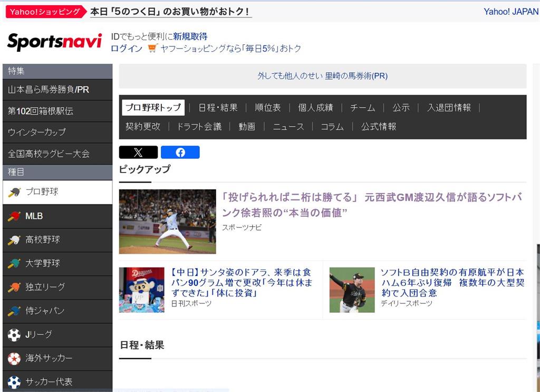Select the 大学野球 bat icon
The width and height of the screenshot is (540, 392).
point(15,264)
